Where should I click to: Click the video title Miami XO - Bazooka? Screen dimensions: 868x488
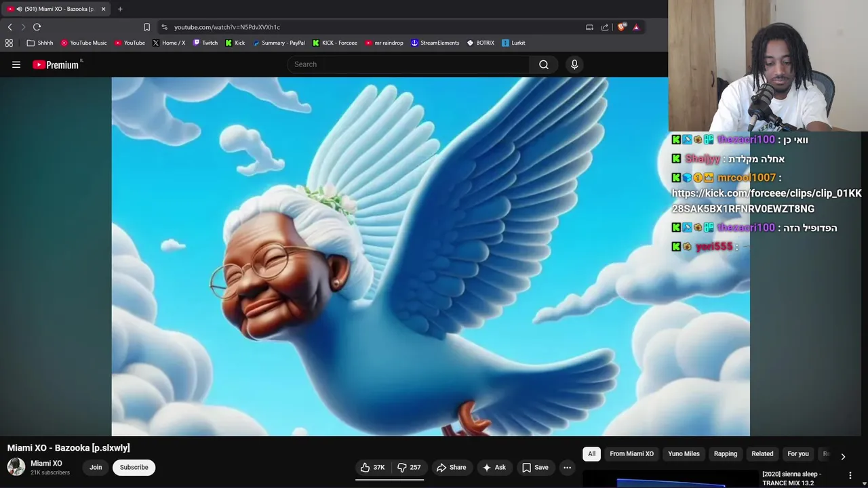(68, 448)
